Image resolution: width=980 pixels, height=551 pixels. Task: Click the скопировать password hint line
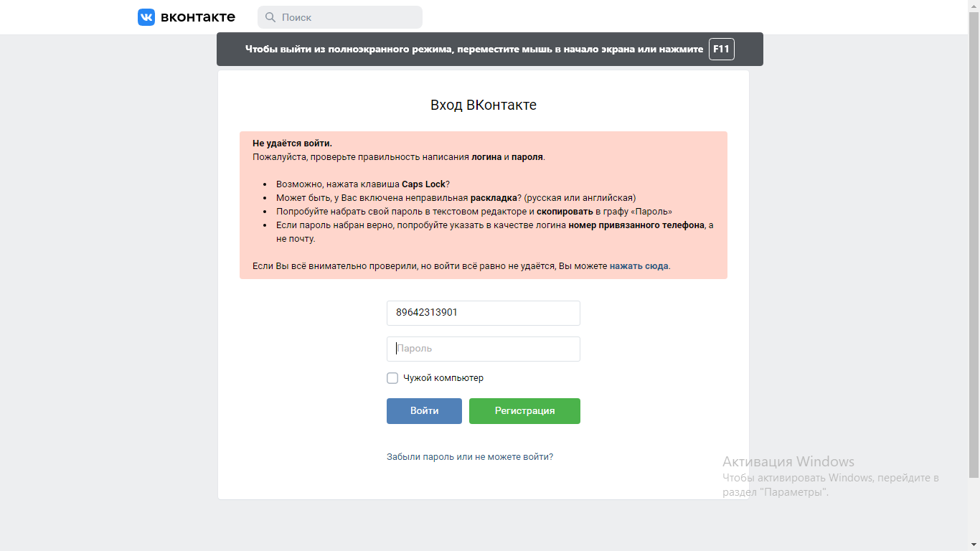[x=474, y=212]
